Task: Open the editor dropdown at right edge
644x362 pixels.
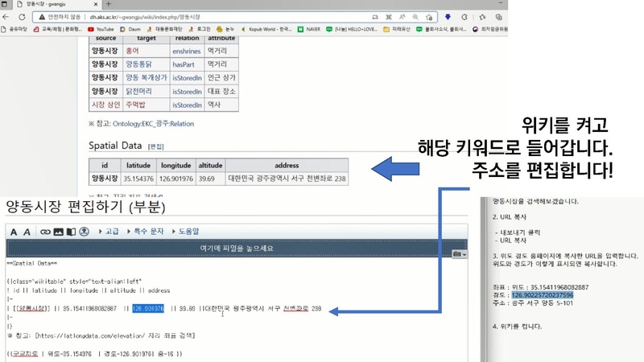Action: point(460,254)
